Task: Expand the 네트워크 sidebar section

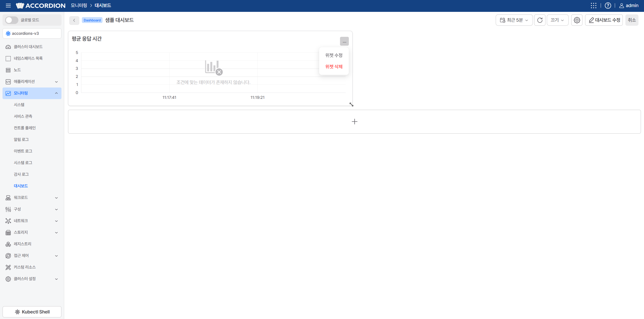Action: click(x=32, y=221)
